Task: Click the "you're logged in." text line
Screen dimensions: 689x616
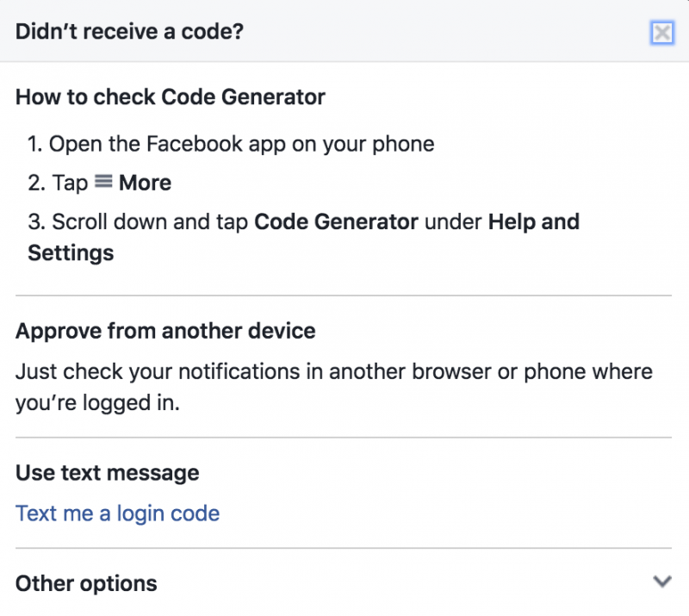Action: point(97,402)
